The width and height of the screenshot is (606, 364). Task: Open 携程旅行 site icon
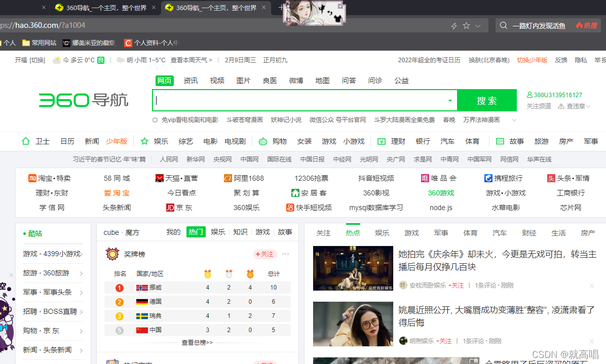coord(488,178)
